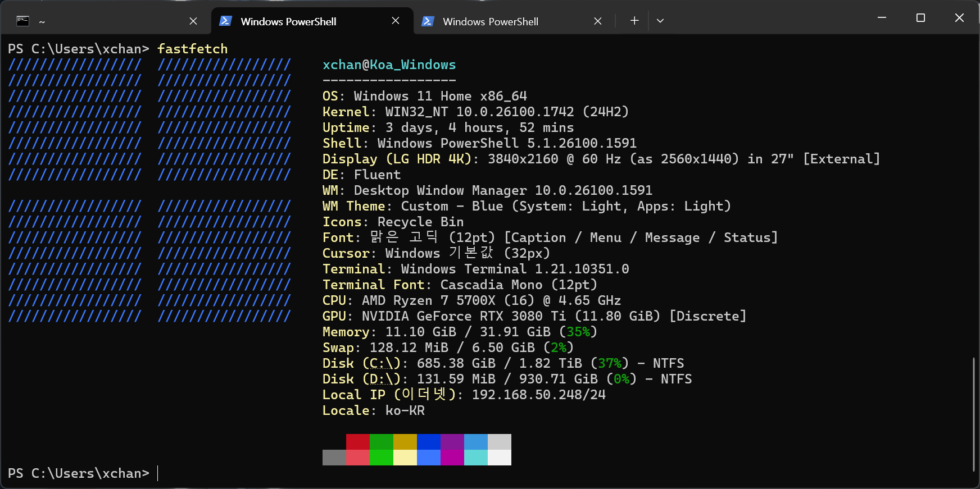Open the new tab profile dropdown
This screenshot has height=489, width=980.
pos(660,21)
